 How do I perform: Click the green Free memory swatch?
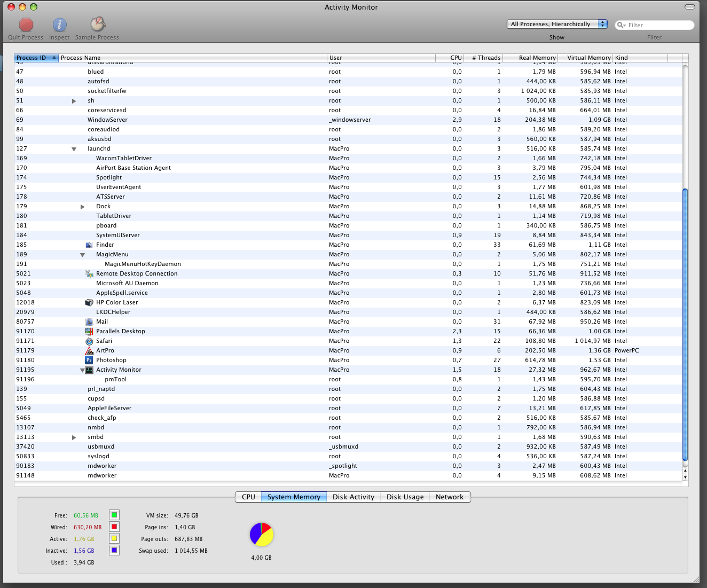[114, 515]
